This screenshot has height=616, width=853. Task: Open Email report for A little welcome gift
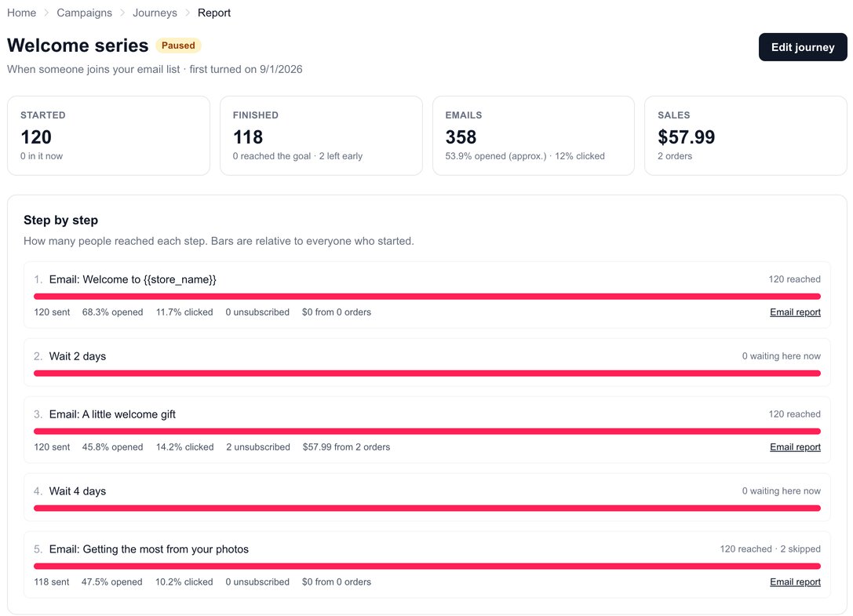tap(795, 447)
